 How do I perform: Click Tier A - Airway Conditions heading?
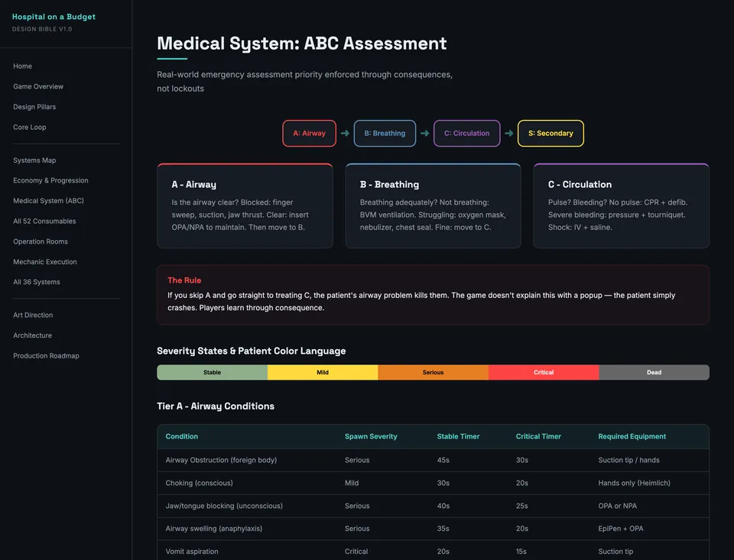click(x=216, y=406)
